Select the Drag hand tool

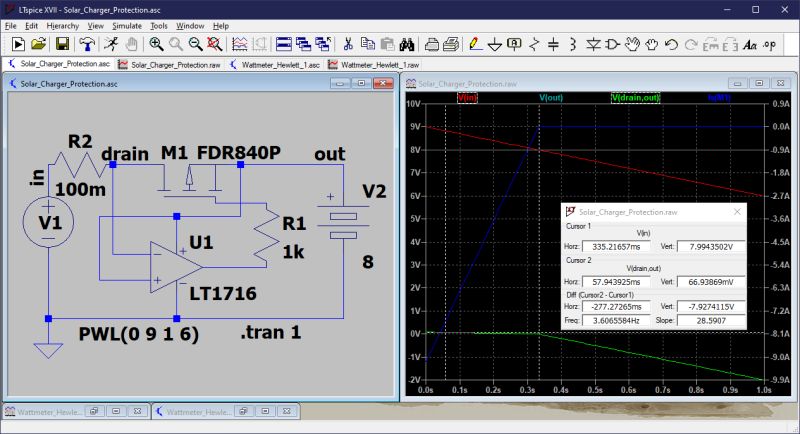[x=652, y=44]
